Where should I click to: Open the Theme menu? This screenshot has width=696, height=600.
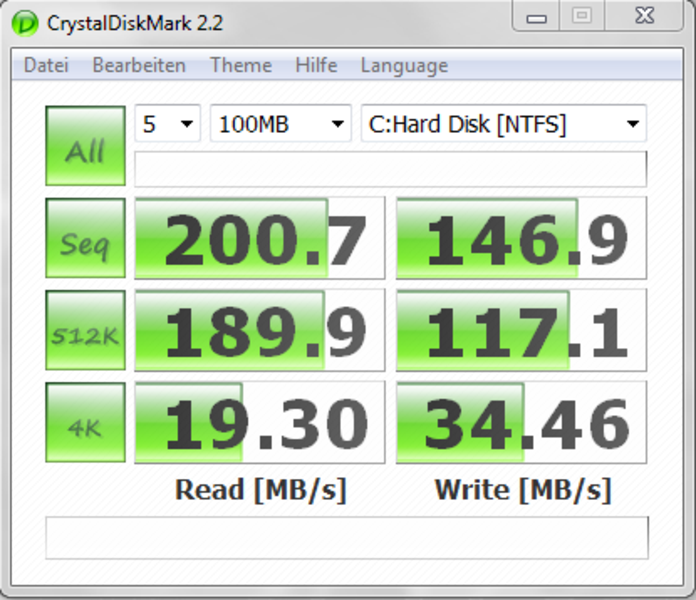pyautogui.click(x=241, y=65)
